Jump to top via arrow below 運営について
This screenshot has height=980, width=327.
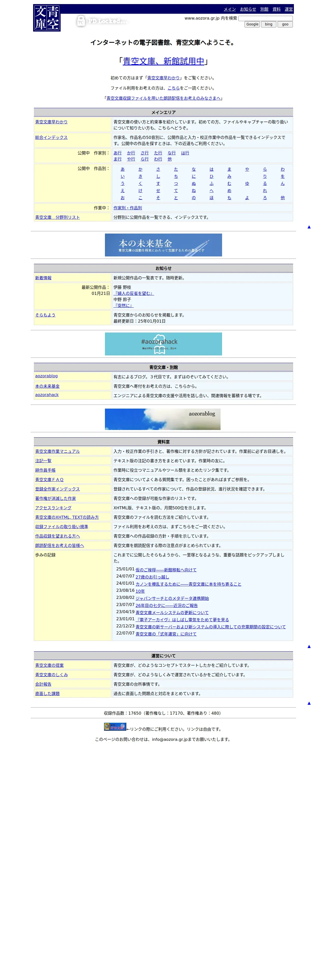pyautogui.click(x=309, y=703)
